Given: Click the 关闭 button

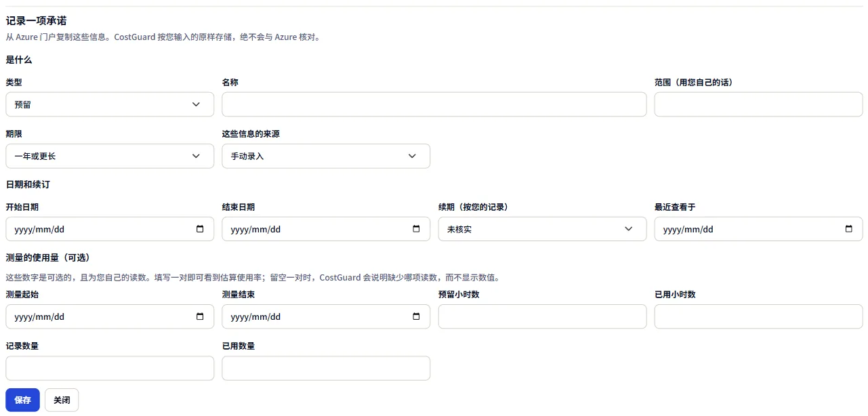Looking at the screenshot, I should coord(62,400).
